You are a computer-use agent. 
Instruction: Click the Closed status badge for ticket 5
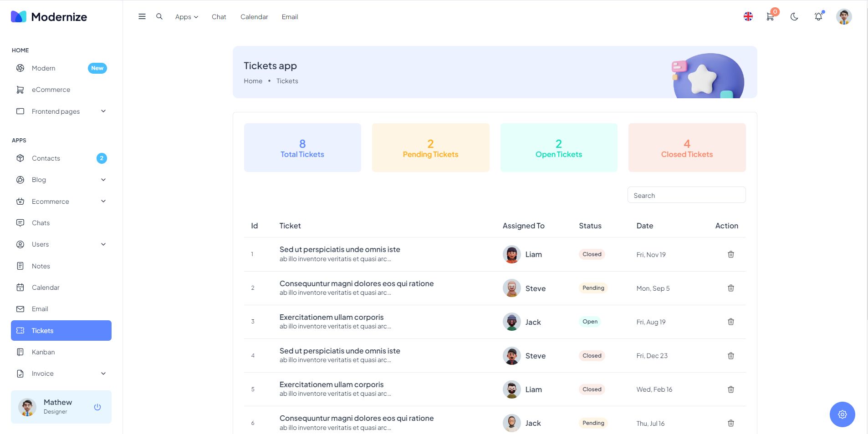pyautogui.click(x=592, y=389)
